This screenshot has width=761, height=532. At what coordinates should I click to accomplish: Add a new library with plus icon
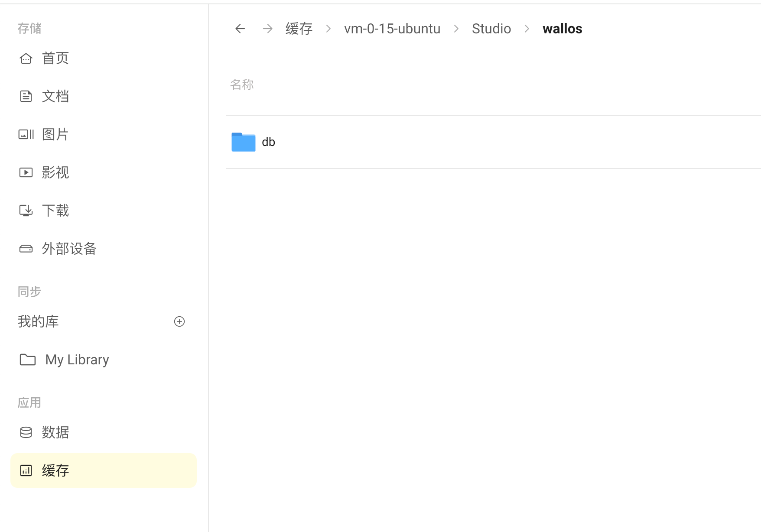[x=179, y=321]
